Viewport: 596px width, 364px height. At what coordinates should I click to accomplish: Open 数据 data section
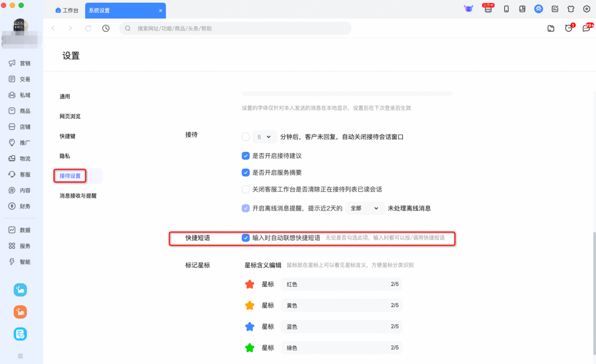(x=20, y=230)
